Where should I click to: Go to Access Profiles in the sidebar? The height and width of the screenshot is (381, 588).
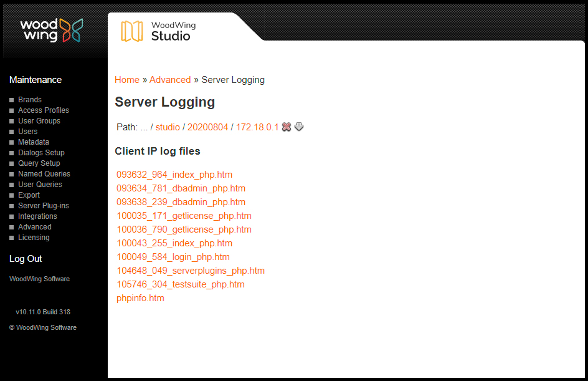44,110
